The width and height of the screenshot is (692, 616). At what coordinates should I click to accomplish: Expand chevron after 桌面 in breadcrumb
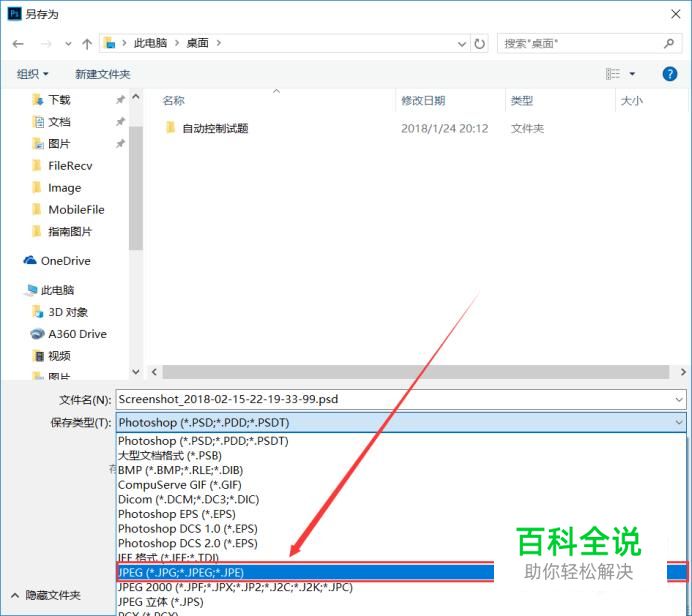pyautogui.click(x=218, y=43)
